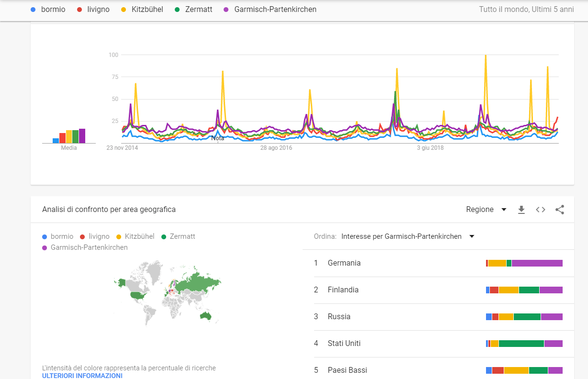Click the blue bormio dot in header
The height and width of the screenshot is (379, 588).
tap(33, 9)
